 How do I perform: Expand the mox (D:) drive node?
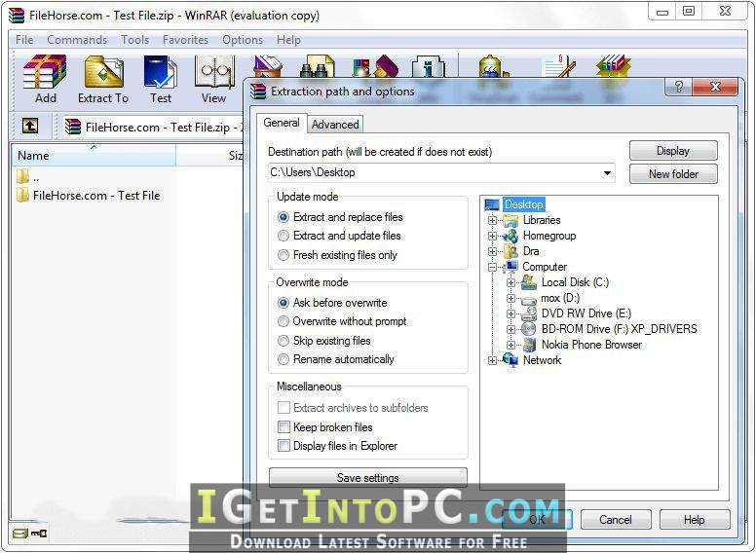pos(510,298)
